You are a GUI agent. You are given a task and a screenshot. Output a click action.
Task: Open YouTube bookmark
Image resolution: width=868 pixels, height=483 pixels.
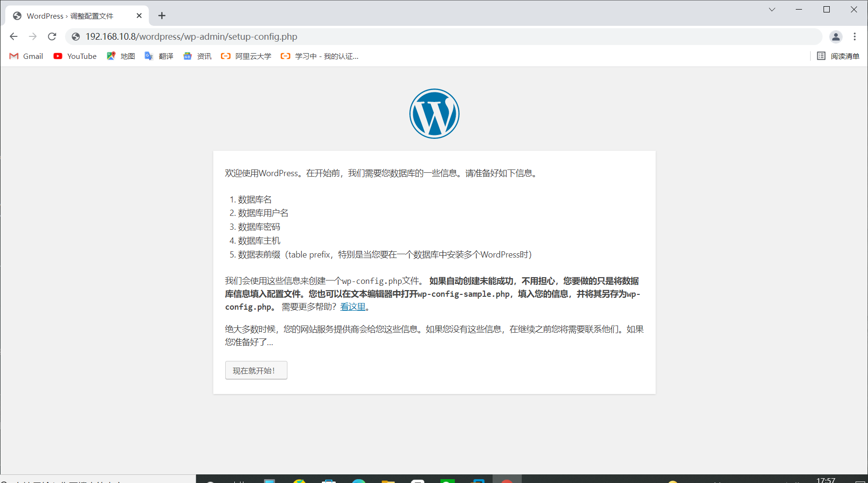75,56
